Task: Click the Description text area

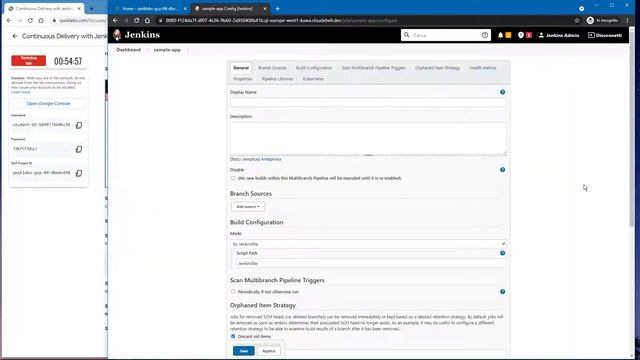Action: [x=368, y=138]
